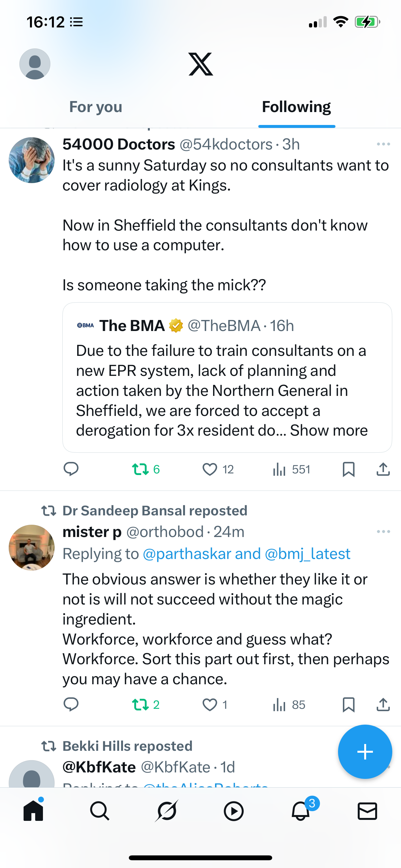The height and width of the screenshot is (868, 401).
Task: Open direct messages envelope icon
Action: [367, 811]
